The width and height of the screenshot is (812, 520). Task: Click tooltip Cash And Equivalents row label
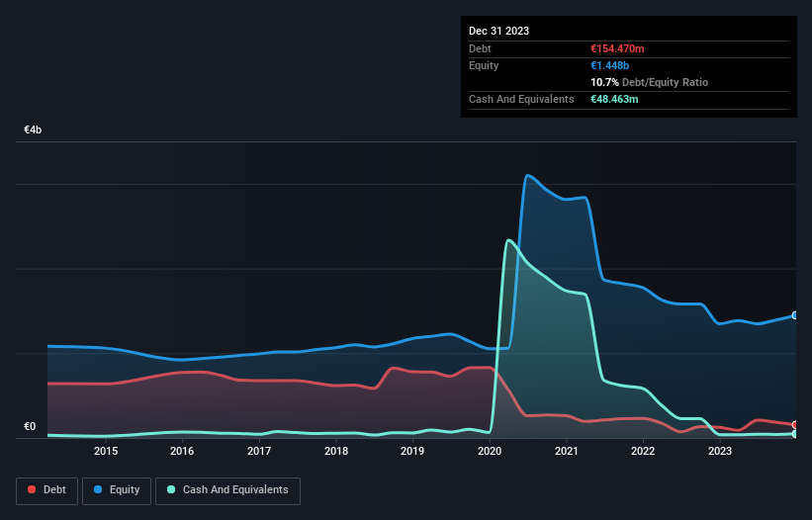pyautogui.click(x=521, y=99)
